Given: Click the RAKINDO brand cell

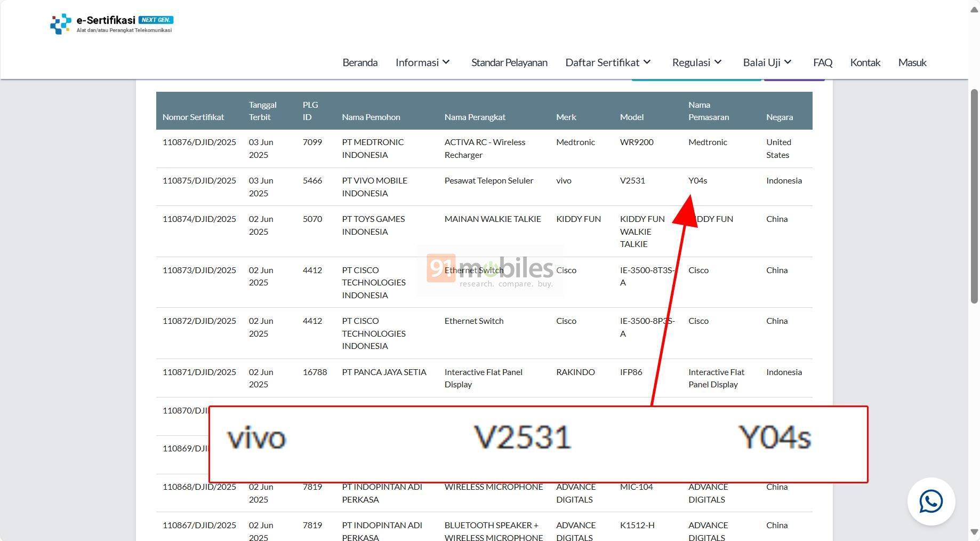Looking at the screenshot, I should coord(575,372).
